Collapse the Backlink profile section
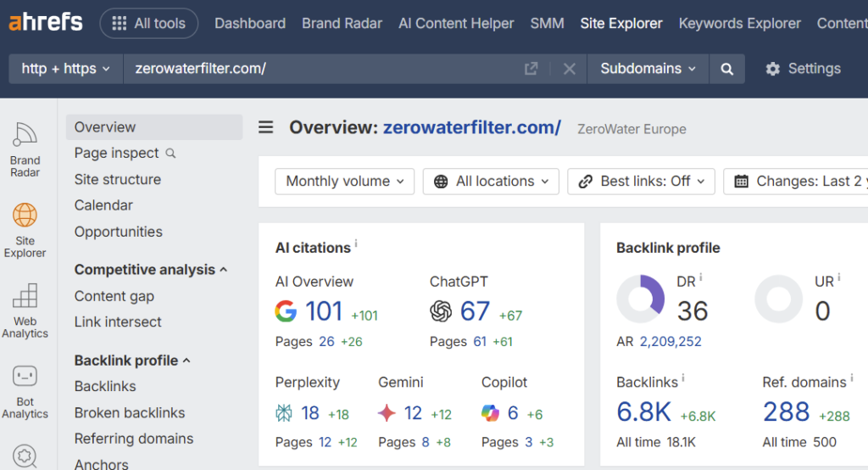 click(x=132, y=361)
